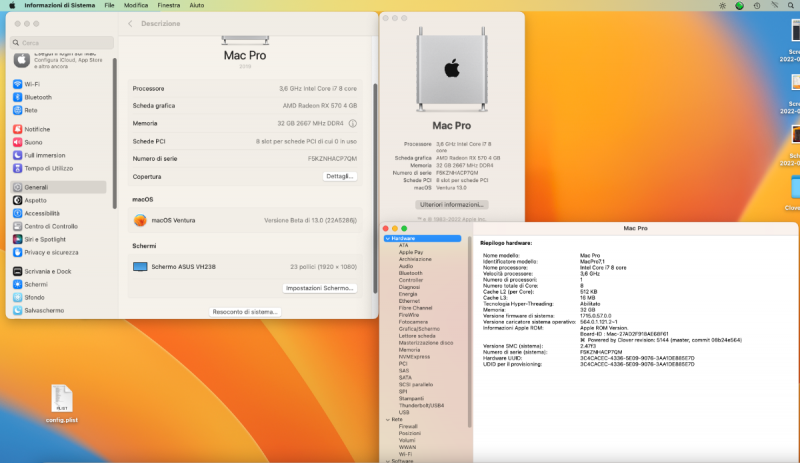Select Thunderbolt/USB4 in hardware tree
This screenshot has width=800, height=463.
[x=421, y=405]
